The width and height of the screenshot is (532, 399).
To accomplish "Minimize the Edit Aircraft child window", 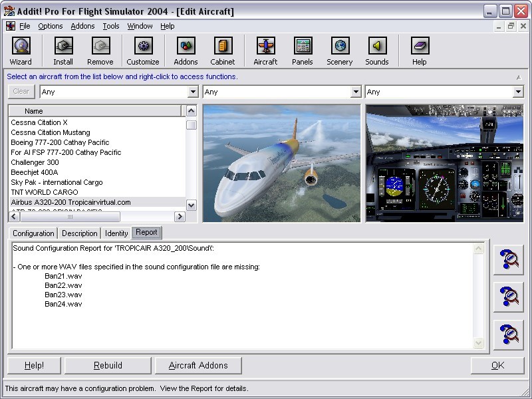I will coord(498,26).
